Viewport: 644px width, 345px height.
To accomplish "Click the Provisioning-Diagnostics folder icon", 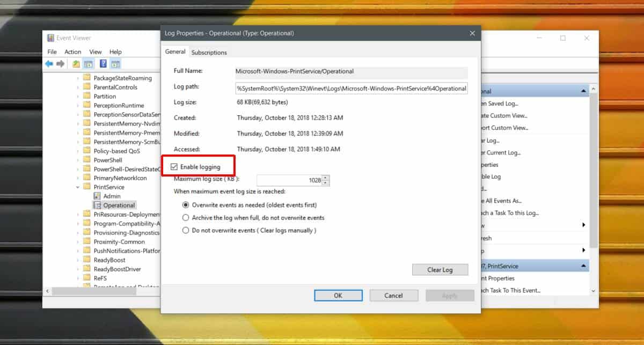I will [87, 233].
